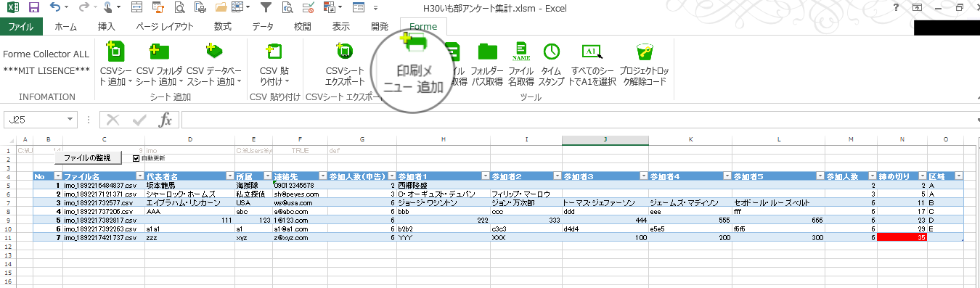The width and height of the screenshot is (980, 288).
Task: Select the red cell with value 35
Action: click(x=902, y=237)
